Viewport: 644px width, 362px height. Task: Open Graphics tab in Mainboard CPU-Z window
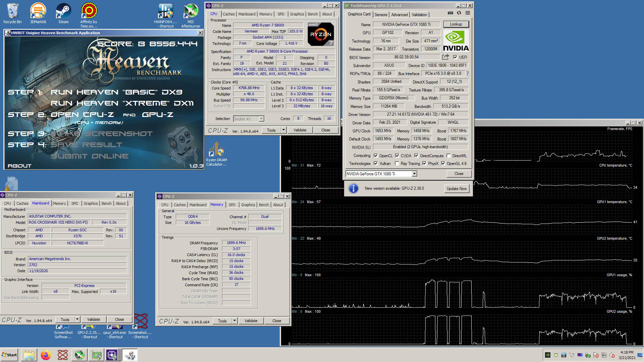[x=91, y=203]
